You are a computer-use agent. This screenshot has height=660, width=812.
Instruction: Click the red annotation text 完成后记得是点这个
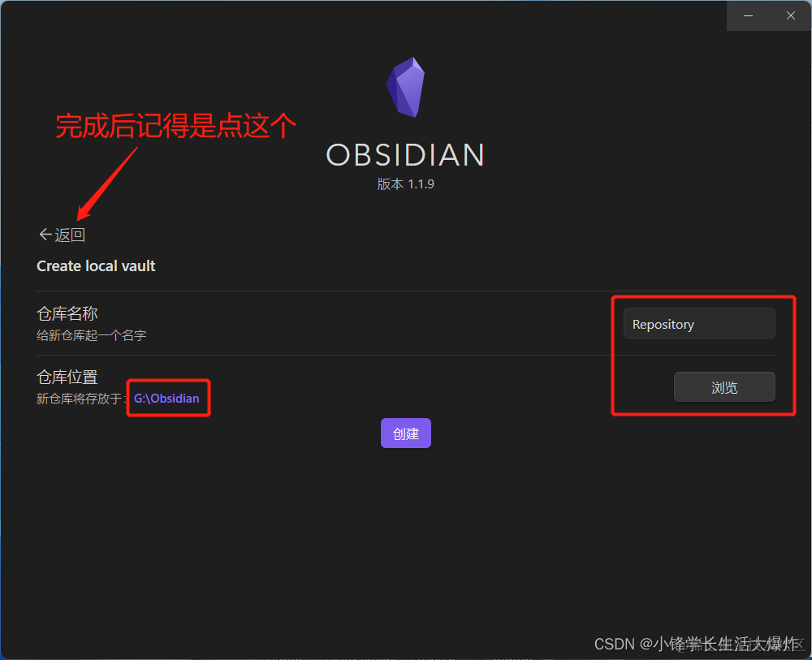click(x=175, y=126)
